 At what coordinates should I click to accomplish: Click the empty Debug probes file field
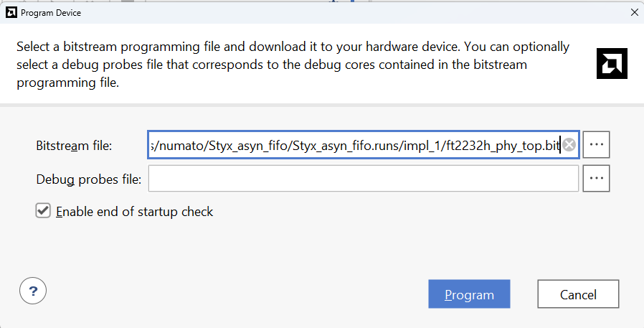(x=363, y=179)
